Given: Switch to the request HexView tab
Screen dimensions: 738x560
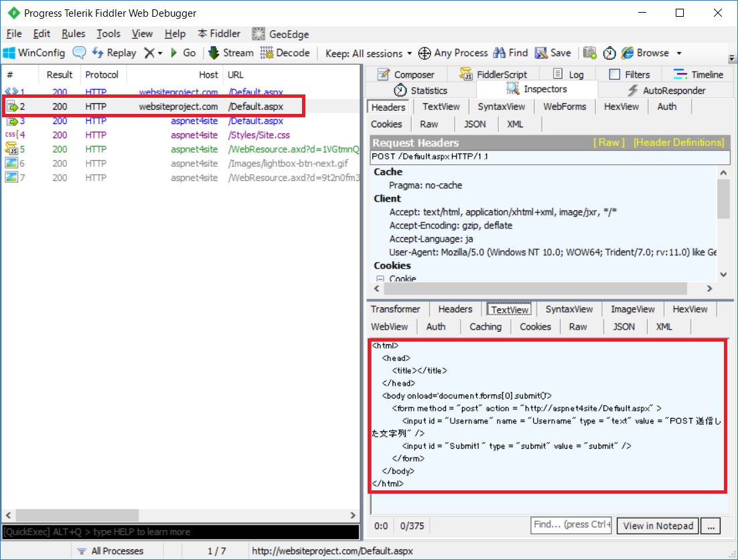Looking at the screenshot, I should tap(621, 107).
